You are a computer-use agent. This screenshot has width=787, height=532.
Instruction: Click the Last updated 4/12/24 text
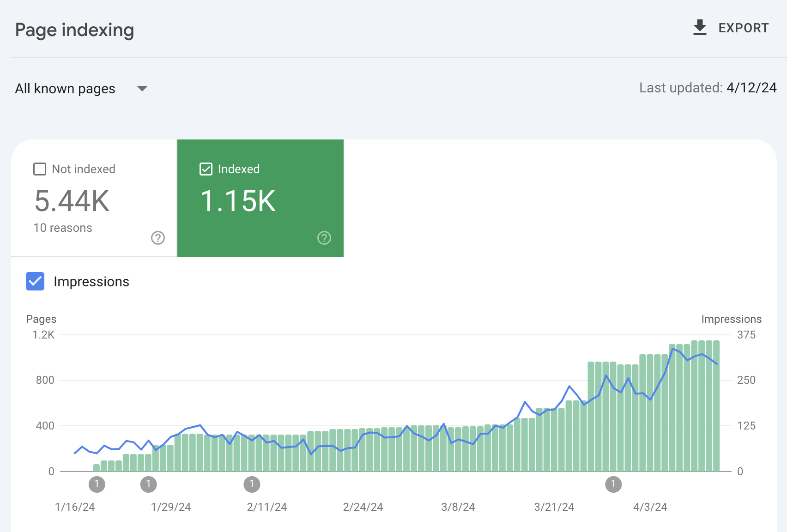click(708, 88)
